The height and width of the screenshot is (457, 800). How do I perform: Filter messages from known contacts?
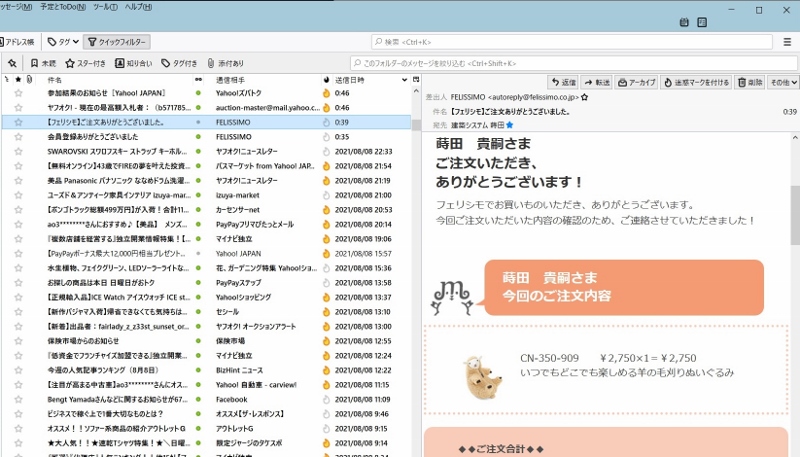click(x=134, y=63)
